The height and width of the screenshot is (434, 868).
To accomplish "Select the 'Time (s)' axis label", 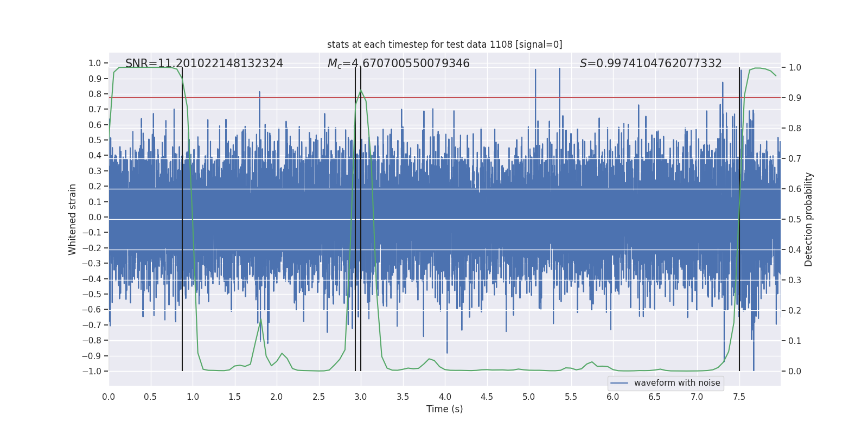I will coord(445,409).
